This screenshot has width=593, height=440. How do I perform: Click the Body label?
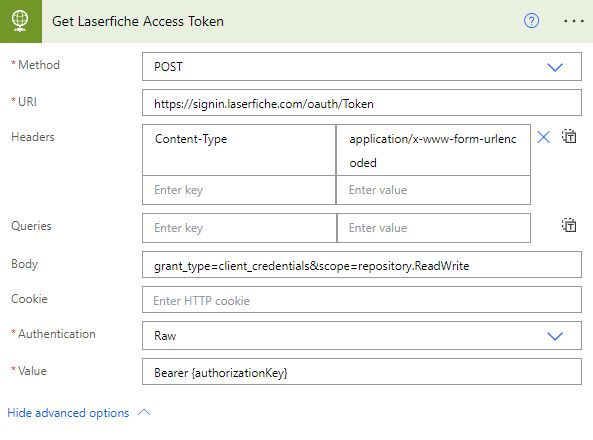click(25, 264)
